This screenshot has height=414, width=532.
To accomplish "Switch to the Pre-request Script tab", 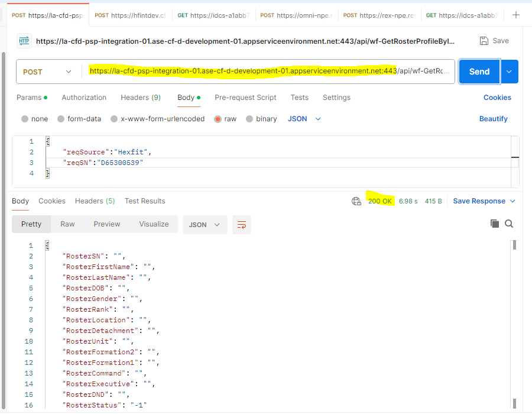I will [245, 97].
